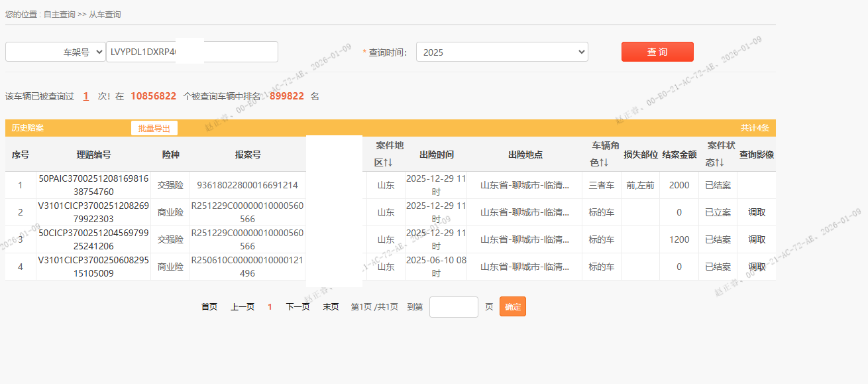Click the VIN number input field
Image resolution: width=868 pixels, height=384 pixels.
point(191,52)
